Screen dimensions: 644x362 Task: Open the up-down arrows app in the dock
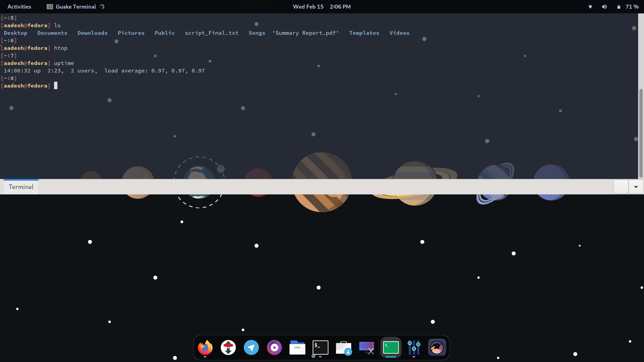coord(228,348)
